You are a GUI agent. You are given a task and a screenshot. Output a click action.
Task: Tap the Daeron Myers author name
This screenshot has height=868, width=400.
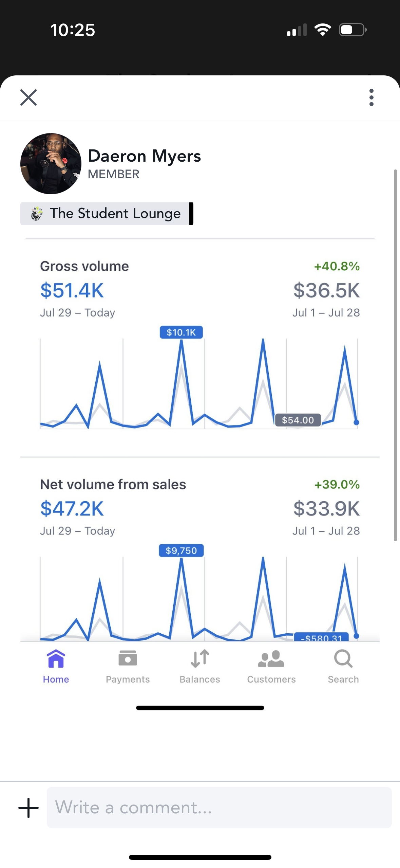coord(144,156)
